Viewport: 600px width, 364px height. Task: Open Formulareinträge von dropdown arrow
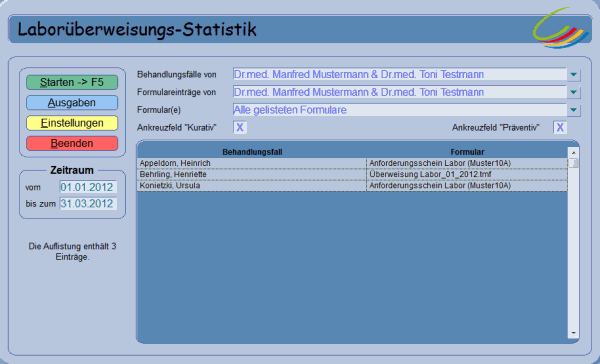(573, 92)
